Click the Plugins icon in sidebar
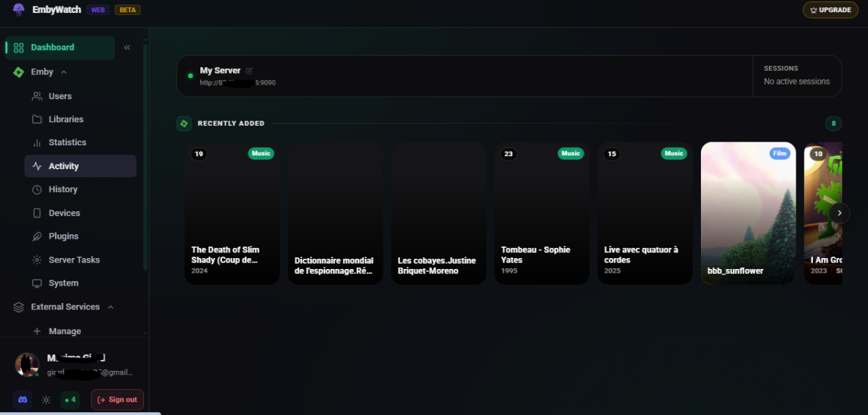868x415 pixels. [x=37, y=236]
